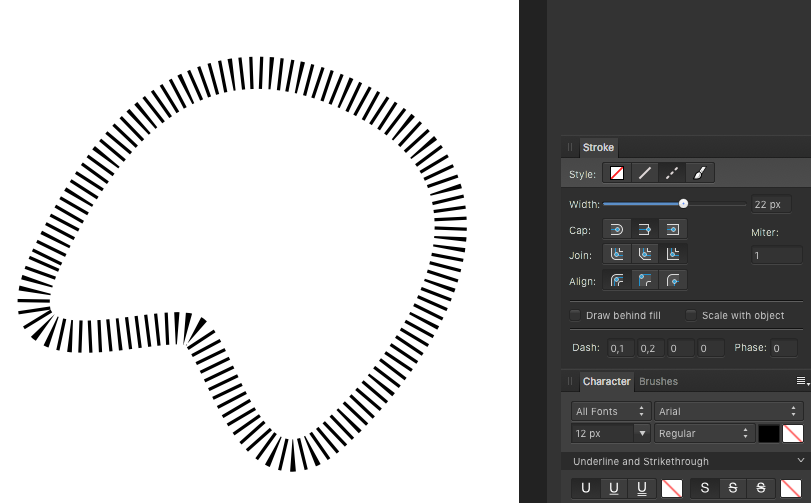
Task: Collapse the Underline and Strikethrough section
Action: (801, 460)
